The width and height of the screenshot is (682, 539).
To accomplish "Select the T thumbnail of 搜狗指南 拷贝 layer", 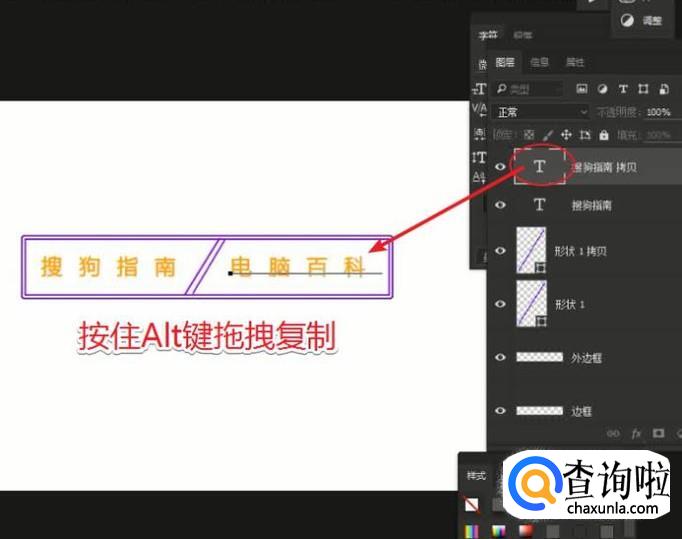I will [x=539, y=166].
